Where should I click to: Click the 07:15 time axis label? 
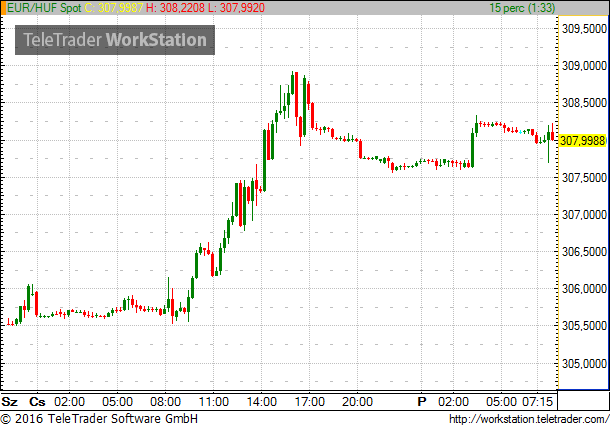click(538, 401)
